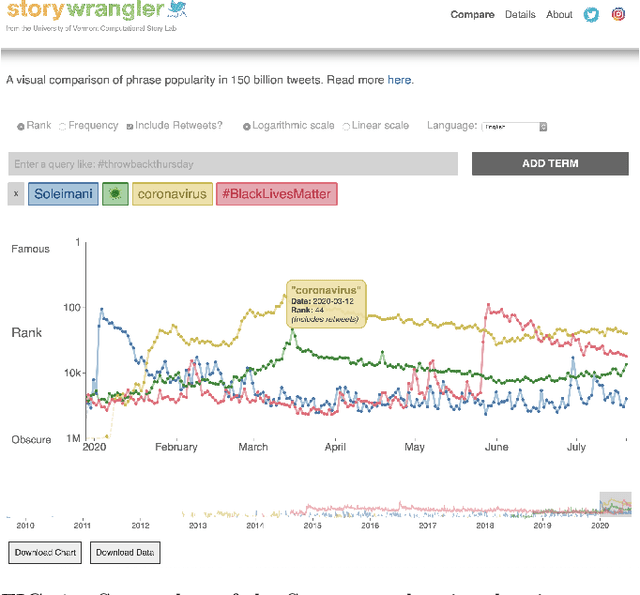640x595 pixels.
Task: Open the About page
Action: point(559,15)
